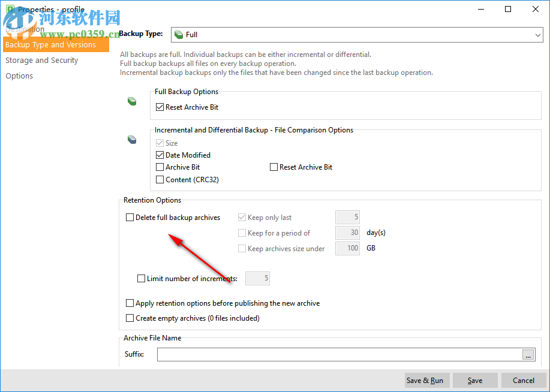This screenshot has width=550, height=392.
Task: Open the Suffix browse ellipsis button
Action: (x=528, y=354)
